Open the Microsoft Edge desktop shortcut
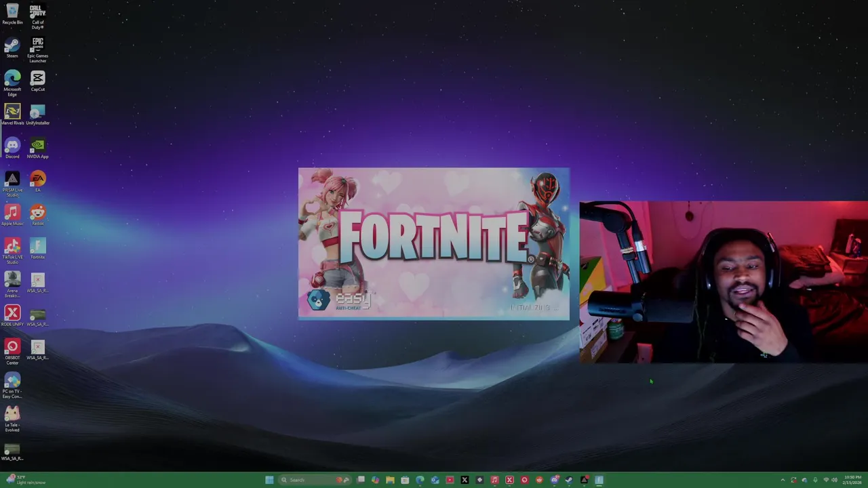The height and width of the screenshot is (488, 868). click(12, 83)
